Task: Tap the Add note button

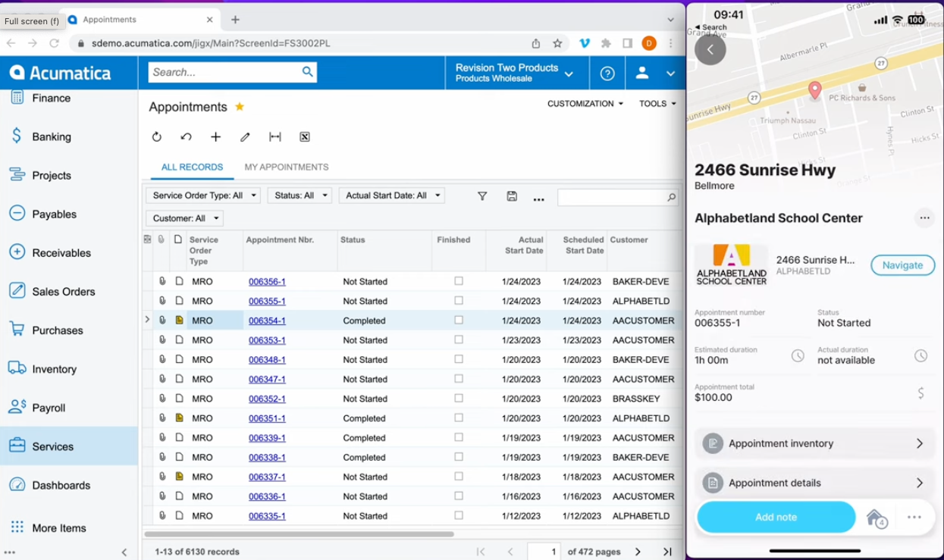Action: tap(776, 517)
